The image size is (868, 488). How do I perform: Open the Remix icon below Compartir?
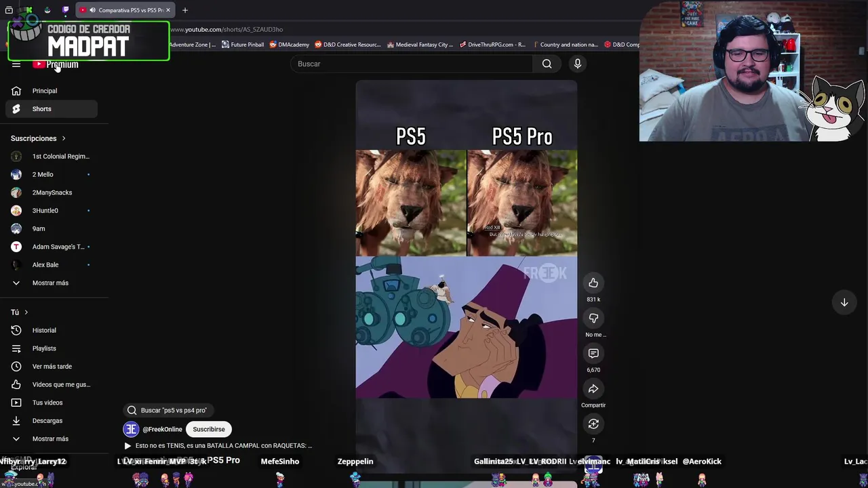(593, 424)
